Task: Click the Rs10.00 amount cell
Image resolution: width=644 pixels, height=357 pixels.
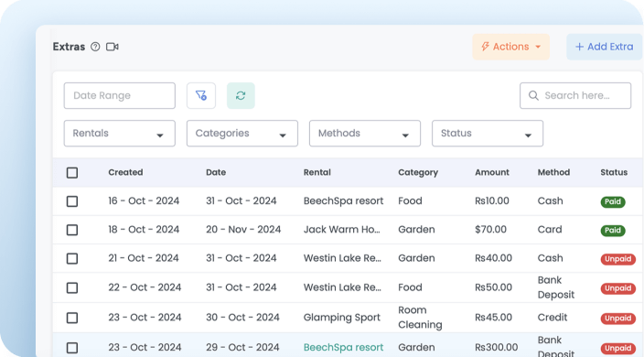Action: tap(492, 200)
